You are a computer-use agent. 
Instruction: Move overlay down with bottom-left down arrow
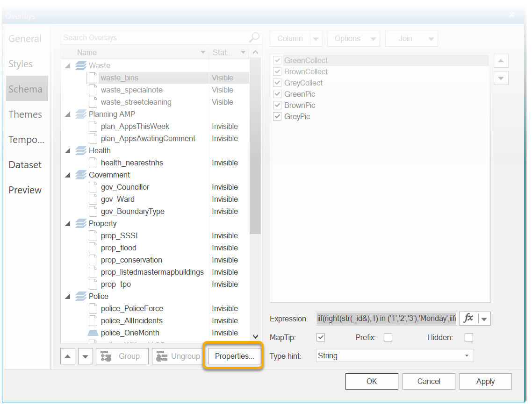[x=85, y=356]
